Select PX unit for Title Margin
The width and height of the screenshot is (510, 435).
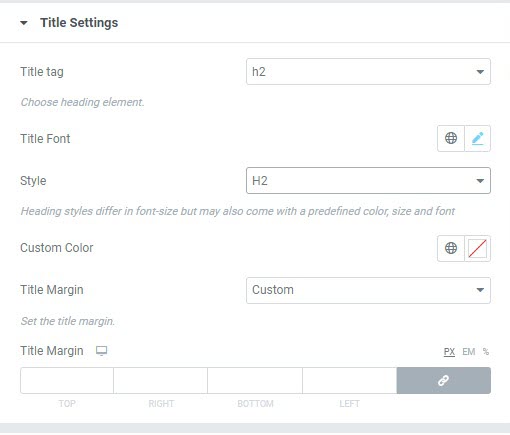tap(449, 352)
